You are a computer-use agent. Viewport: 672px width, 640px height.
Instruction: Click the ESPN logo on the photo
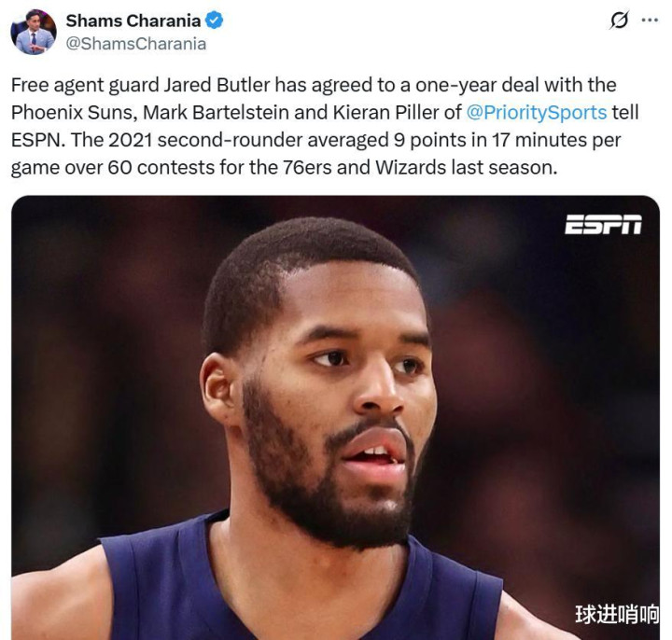(x=603, y=225)
